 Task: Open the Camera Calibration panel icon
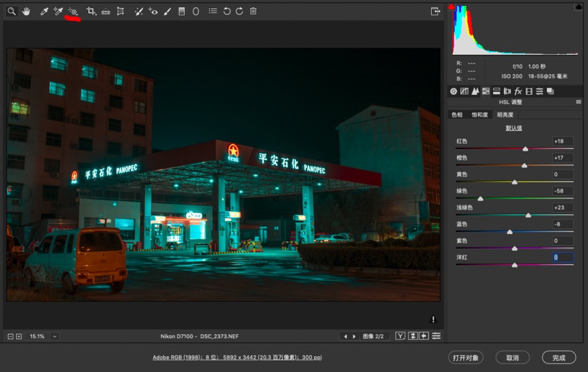pyautogui.click(x=529, y=91)
